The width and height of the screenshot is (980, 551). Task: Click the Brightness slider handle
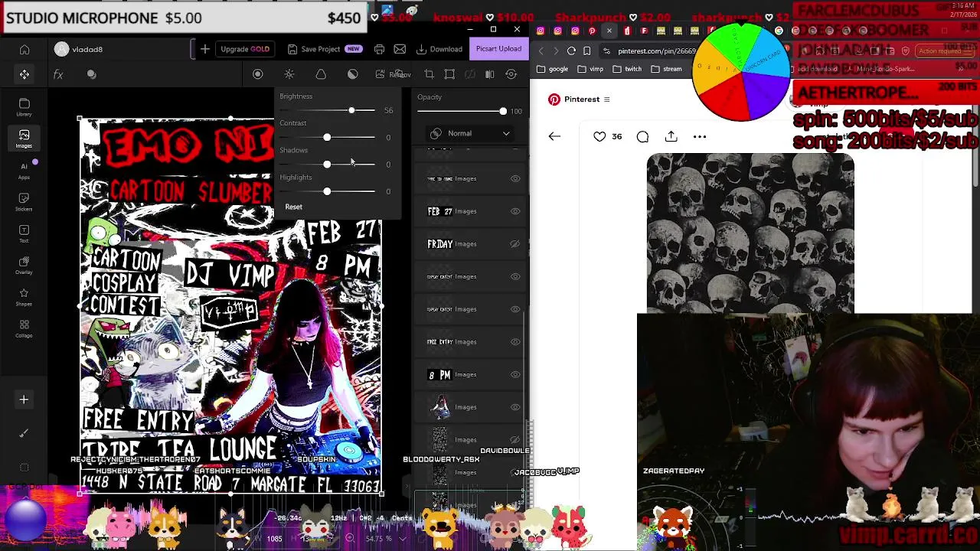[x=351, y=111]
